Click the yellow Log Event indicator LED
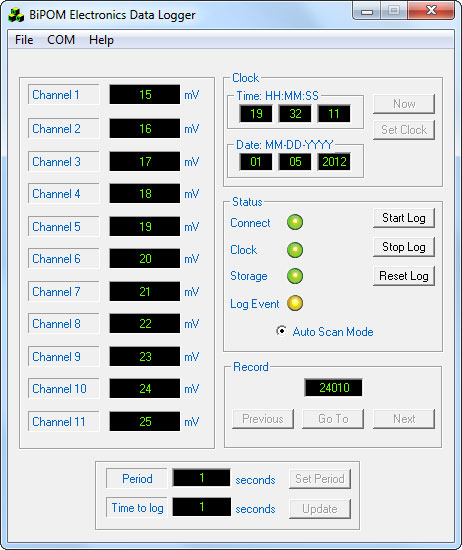 [x=295, y=303]
